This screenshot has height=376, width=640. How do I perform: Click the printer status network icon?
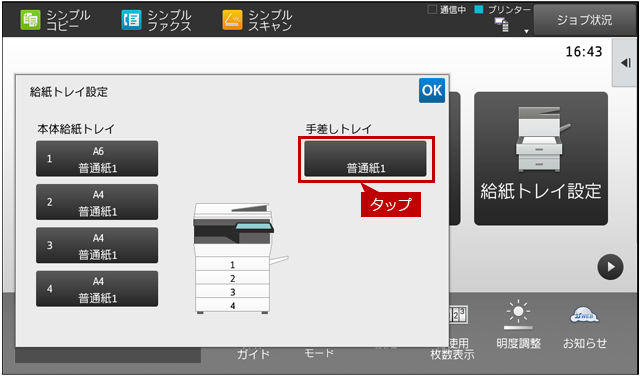click(x=502, y=24)
